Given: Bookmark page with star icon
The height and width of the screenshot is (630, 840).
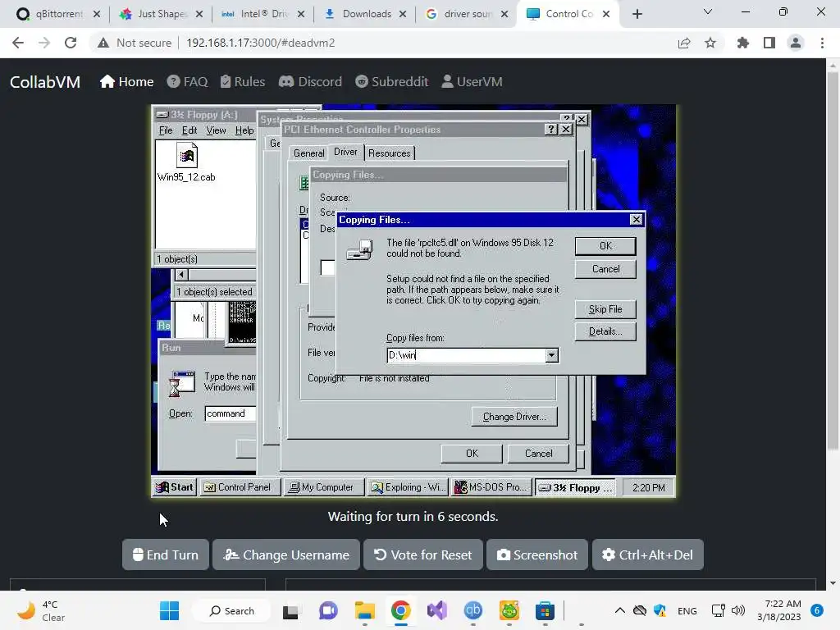Looking at the screenshot, I should coord(710,43).
